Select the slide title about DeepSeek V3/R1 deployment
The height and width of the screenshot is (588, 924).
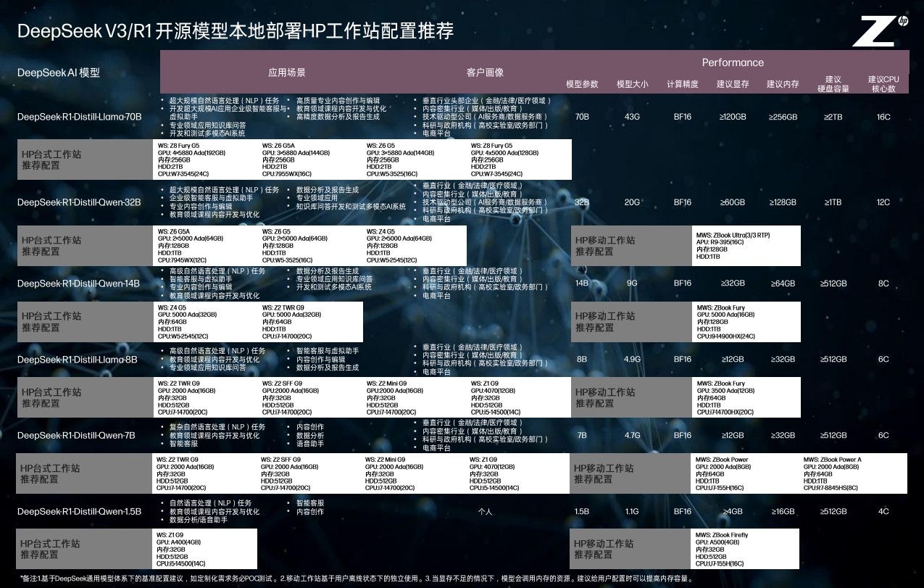coord(236,31)
